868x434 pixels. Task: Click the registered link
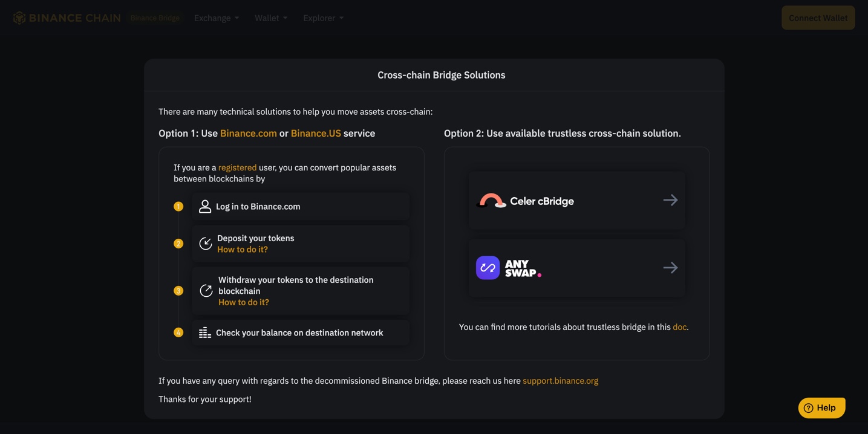[237, 168]
